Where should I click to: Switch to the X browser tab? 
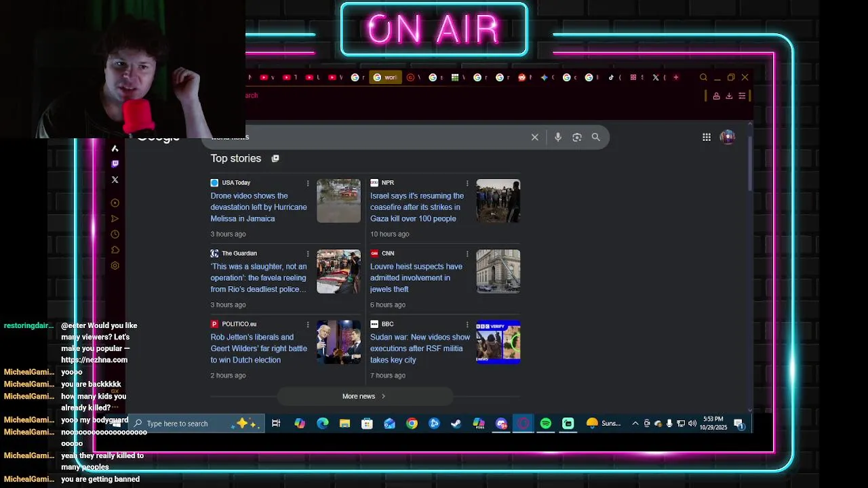658,77
